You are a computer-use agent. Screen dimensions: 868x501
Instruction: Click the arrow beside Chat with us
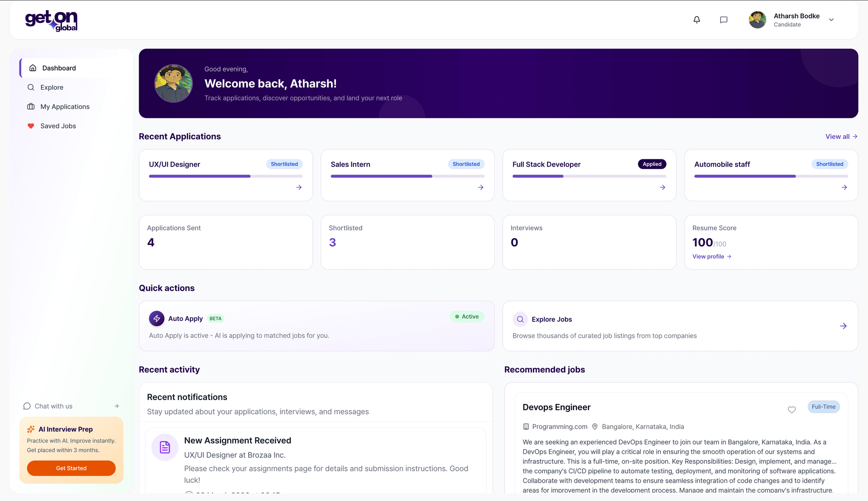117,406
